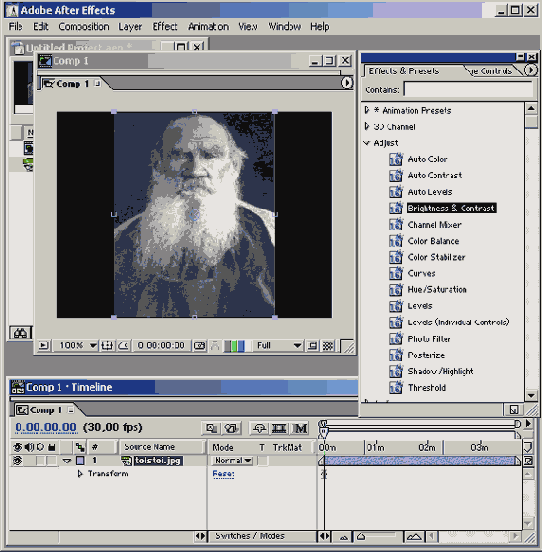Toggle the Switches / Modes column button

(x=250, y=536)
